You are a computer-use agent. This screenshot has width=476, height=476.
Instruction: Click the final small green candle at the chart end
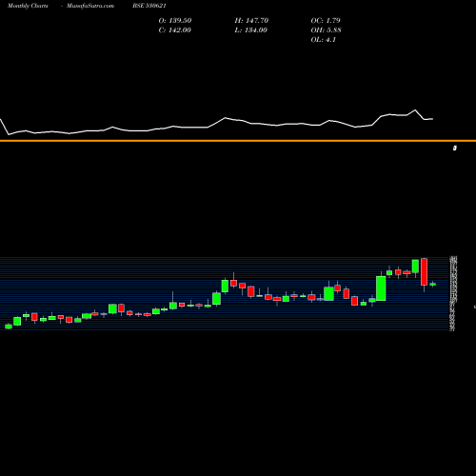pos(433,285)
